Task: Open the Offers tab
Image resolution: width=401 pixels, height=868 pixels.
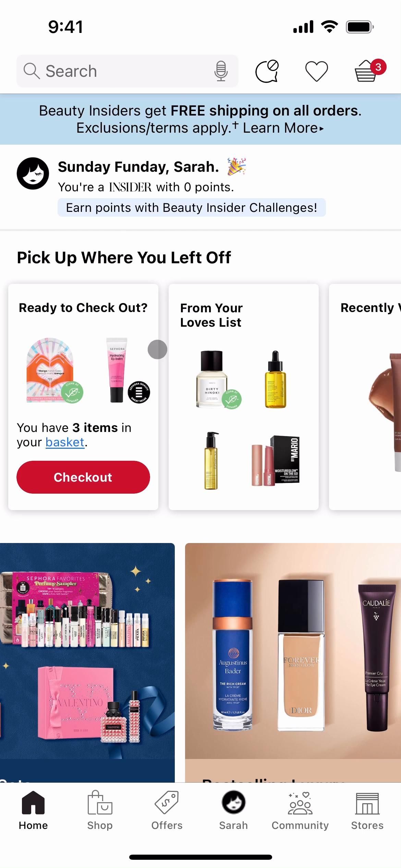Action: click(x=167, y=810)
